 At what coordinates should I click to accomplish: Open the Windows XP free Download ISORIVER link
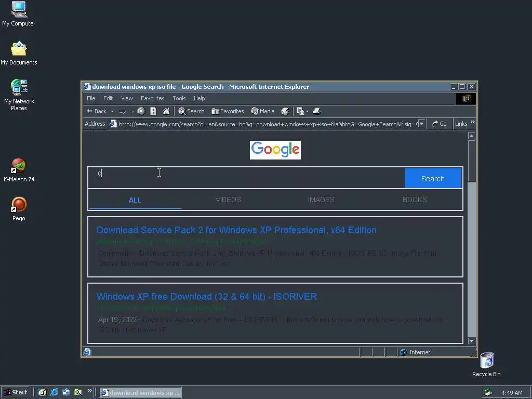click(x=207, y=297)
